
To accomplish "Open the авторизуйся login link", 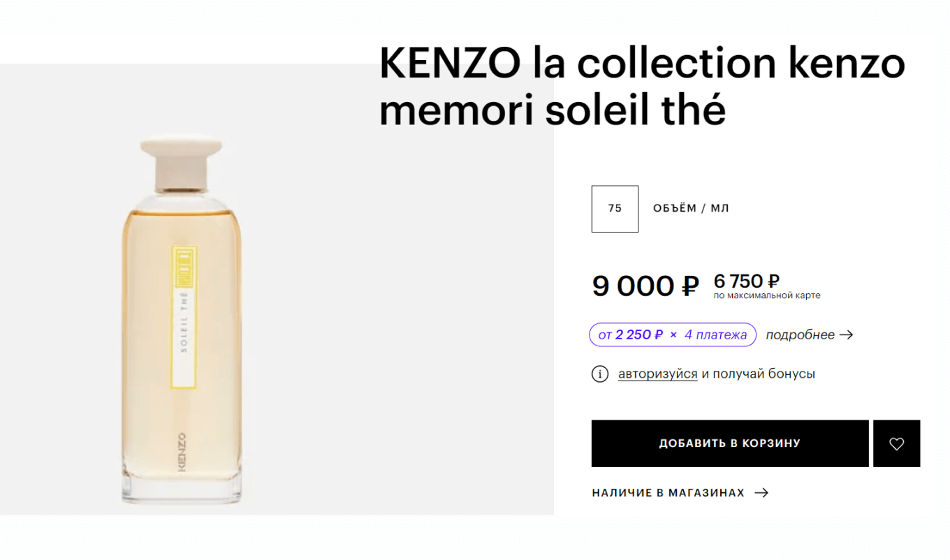I will point(657,374).
